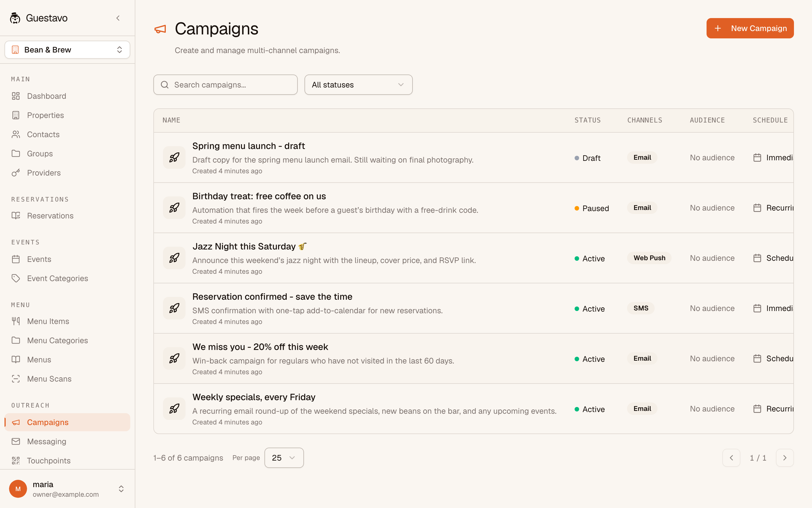Click the AUDIENCE column header
The image size is (812, 508).
coord(707,120)
